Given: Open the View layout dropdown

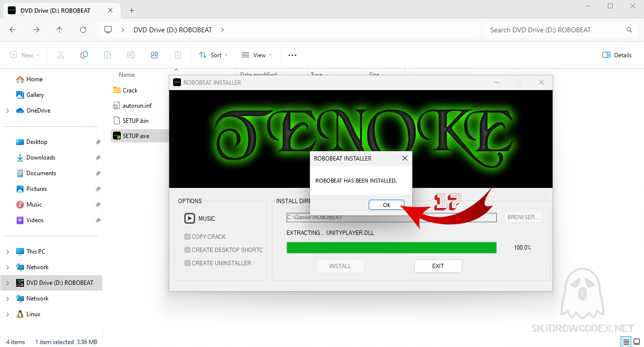Looking at the screenshot, I should click(257, 55).
